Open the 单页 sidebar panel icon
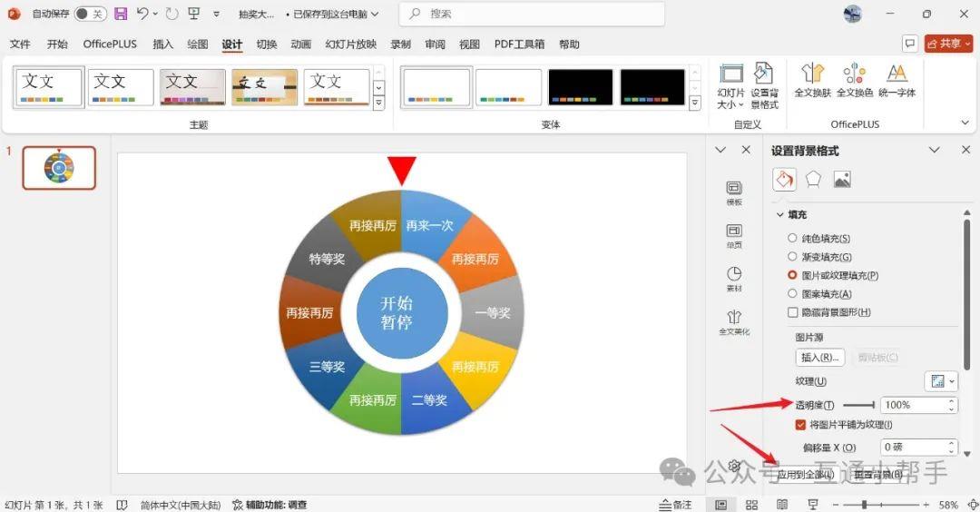The width and height of the screenshot is (980, 512). point(734,236)
